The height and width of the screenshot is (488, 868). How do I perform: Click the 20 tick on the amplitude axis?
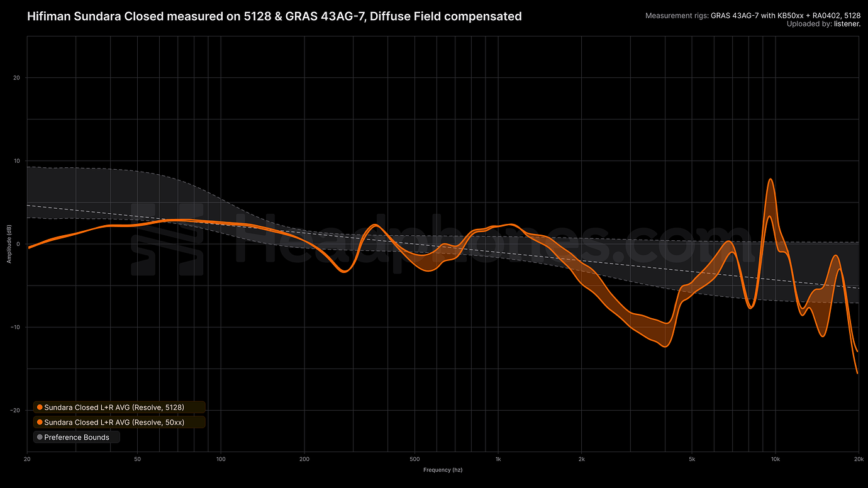coord(17,78)
